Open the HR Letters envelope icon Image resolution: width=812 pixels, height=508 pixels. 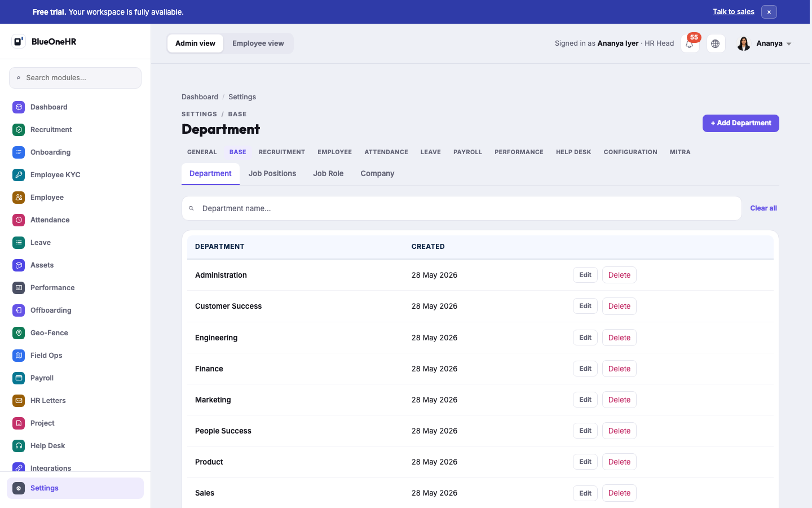pos(19,400)
